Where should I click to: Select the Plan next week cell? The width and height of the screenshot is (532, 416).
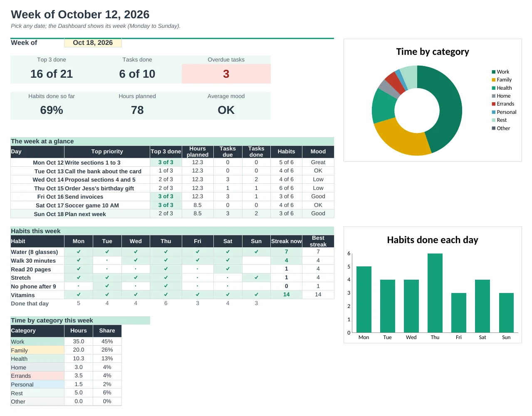107,214
